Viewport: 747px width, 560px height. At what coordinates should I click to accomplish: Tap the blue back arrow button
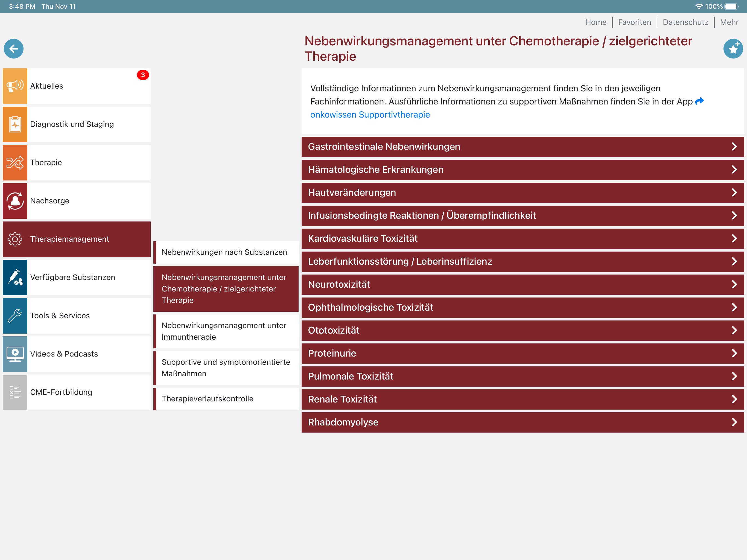[x=13, y=49]
